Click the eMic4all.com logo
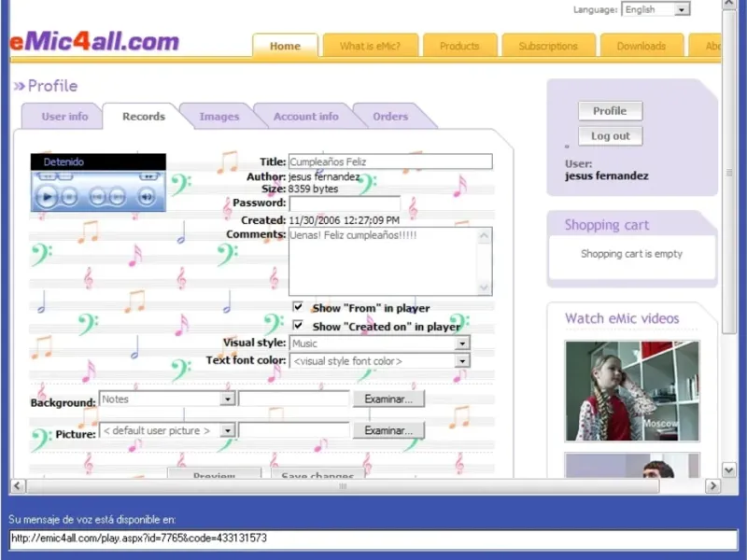Screen dimensions: 747x560 point(95,42)
